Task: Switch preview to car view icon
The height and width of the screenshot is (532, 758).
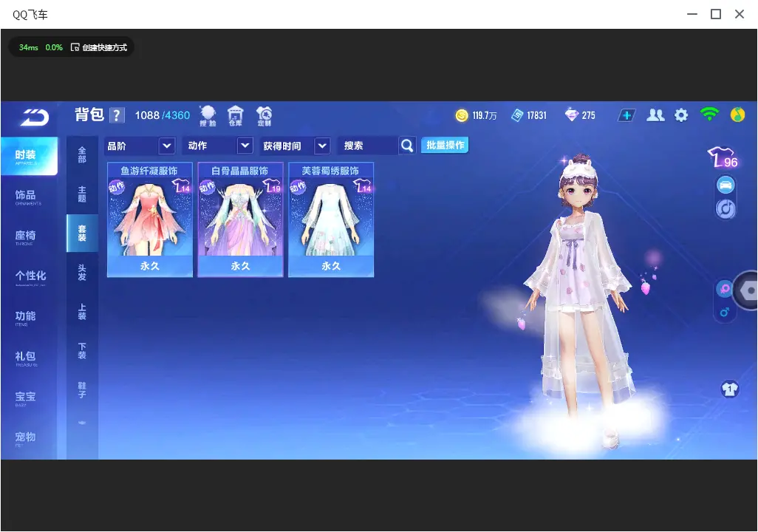Action: 725,184
